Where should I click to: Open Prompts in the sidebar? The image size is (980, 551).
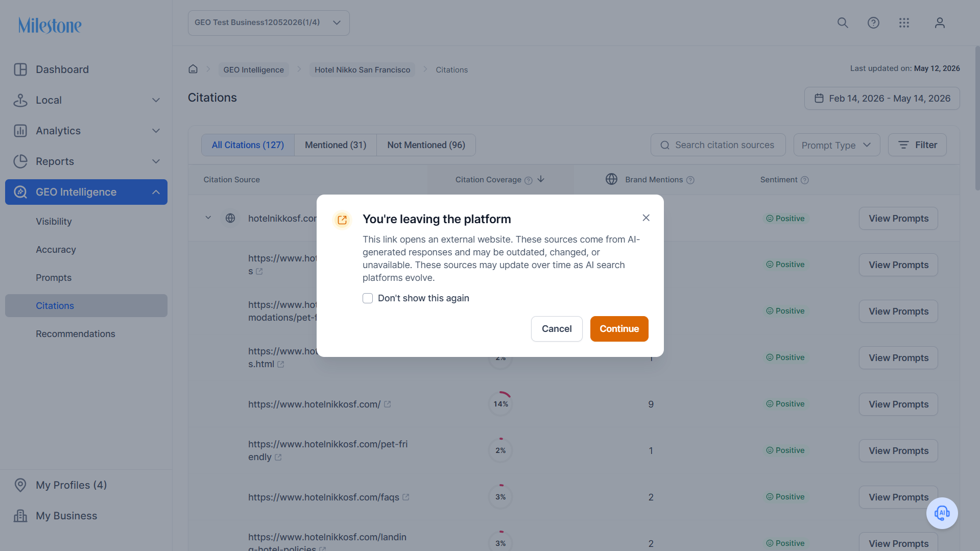click(54, 278)
